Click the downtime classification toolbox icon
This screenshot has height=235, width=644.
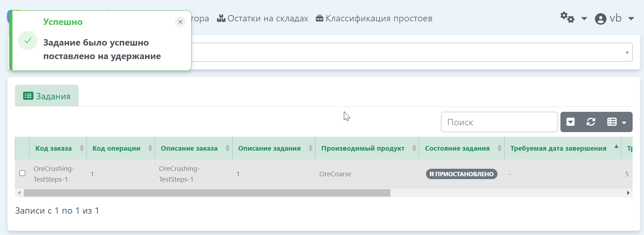click(319, 18)
